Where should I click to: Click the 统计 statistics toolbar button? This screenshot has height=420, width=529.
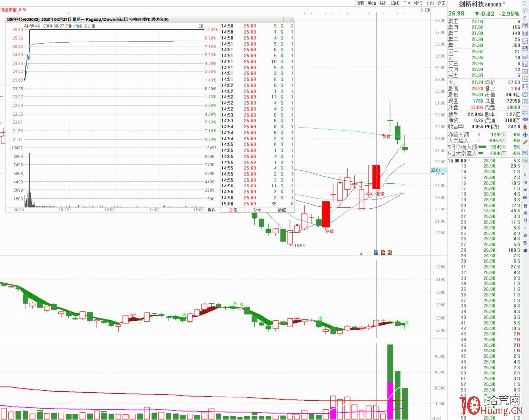tap(383, 3)
